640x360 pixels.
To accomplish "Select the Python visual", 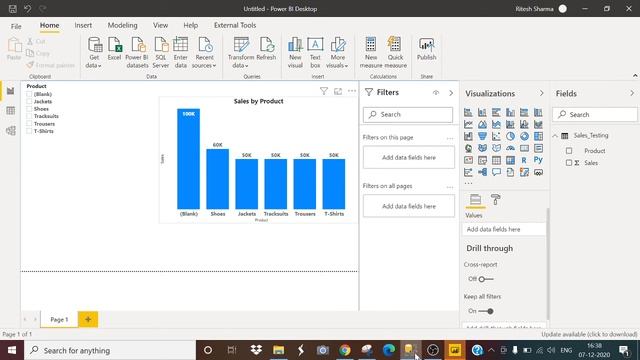I will [538, 160].
